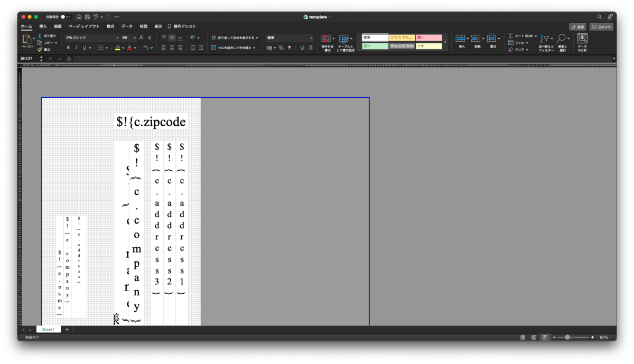Apply yellow fill color bucket
Viewport: 634px width, 364px height.
117,48
